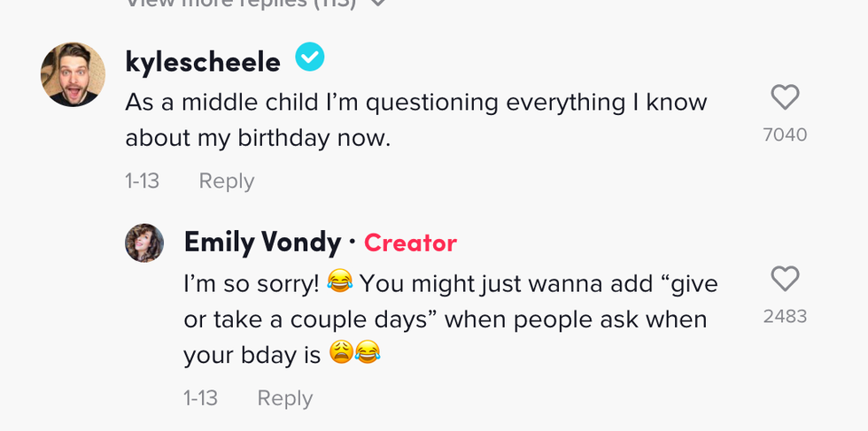Visit the Emily Vondy name link
This screenshot has height=431, width=868.
coord(262,242)
